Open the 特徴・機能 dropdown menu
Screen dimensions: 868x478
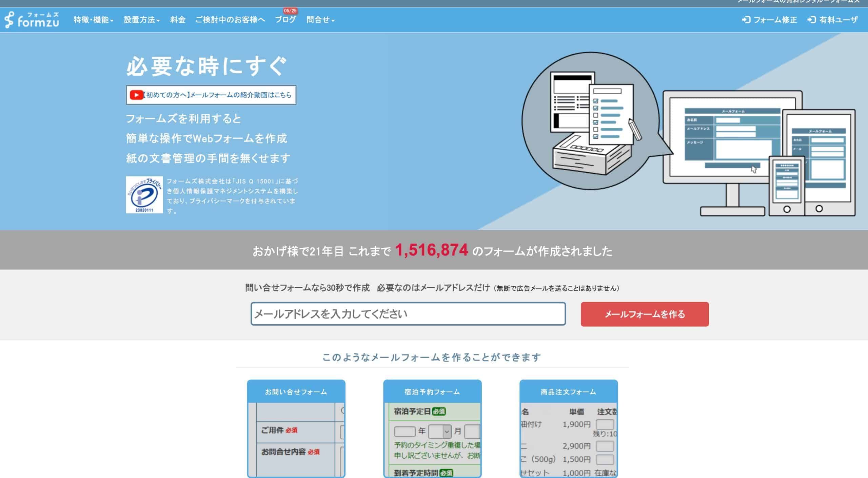[x=92, y=20]
